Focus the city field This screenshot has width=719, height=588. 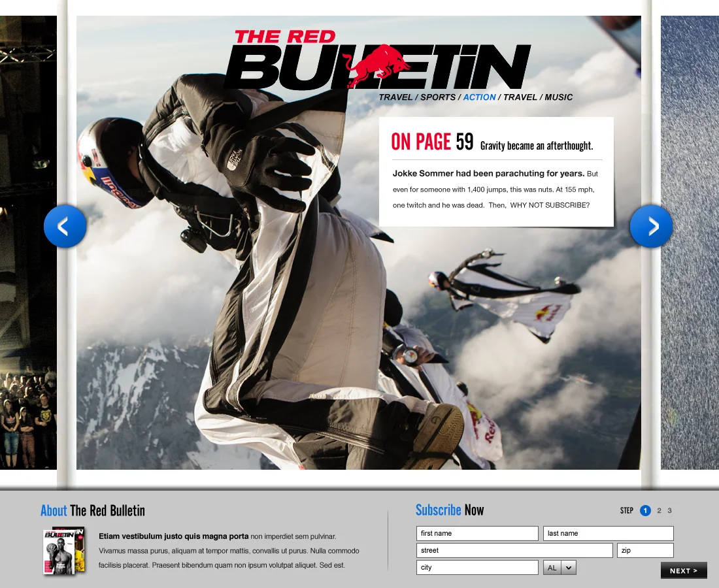pos(477,567)
